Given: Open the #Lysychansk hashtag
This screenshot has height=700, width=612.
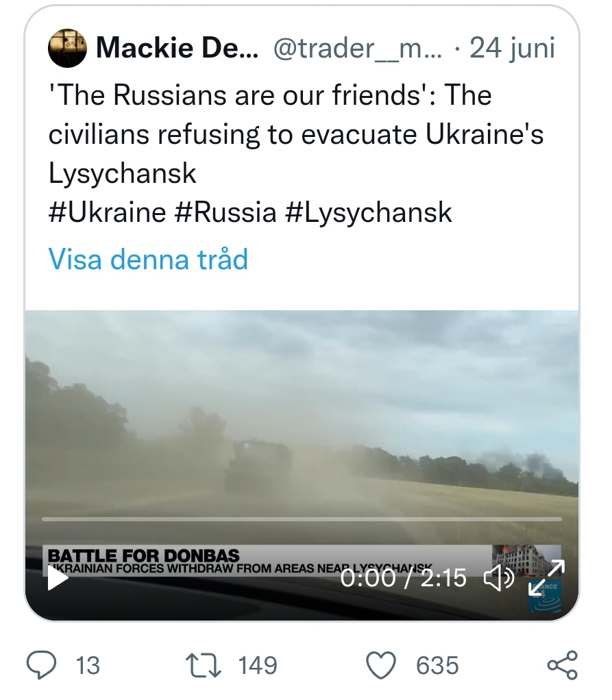Looking at the screenshot, I should [x=368, y=212].
